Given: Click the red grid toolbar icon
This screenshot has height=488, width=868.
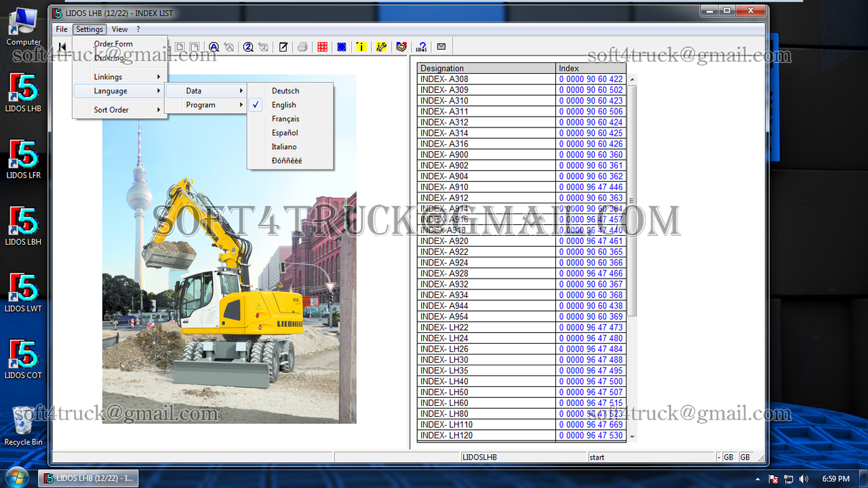Looking at the screenshot, I should [322, 47].
